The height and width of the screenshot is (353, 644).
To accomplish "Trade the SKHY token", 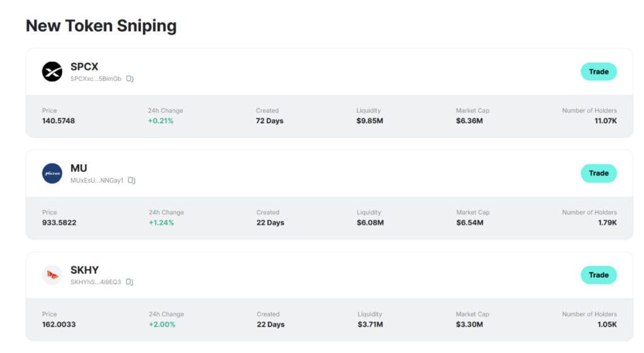I will click(x=599, y=275).
